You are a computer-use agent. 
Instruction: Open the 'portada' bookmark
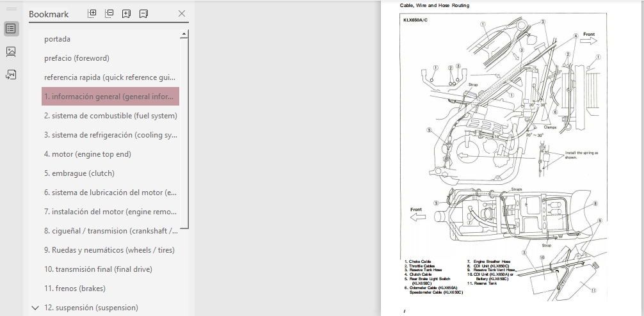(57, 39)
